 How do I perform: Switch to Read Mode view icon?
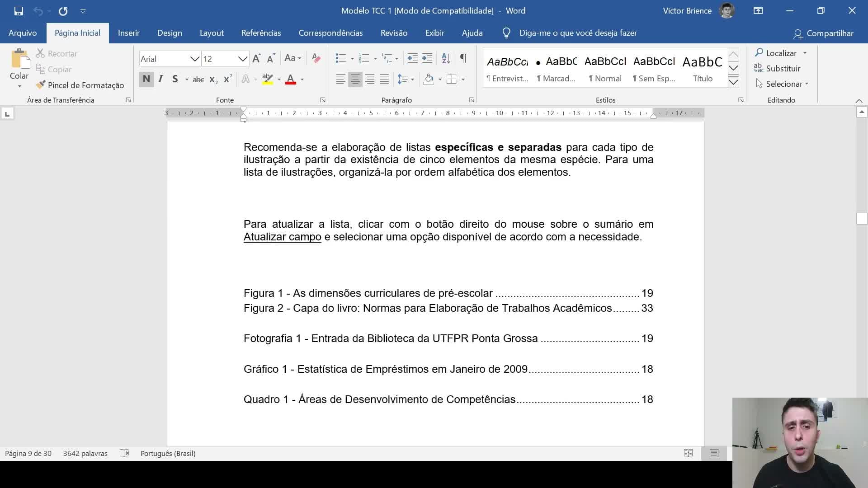tap(689, 453)
